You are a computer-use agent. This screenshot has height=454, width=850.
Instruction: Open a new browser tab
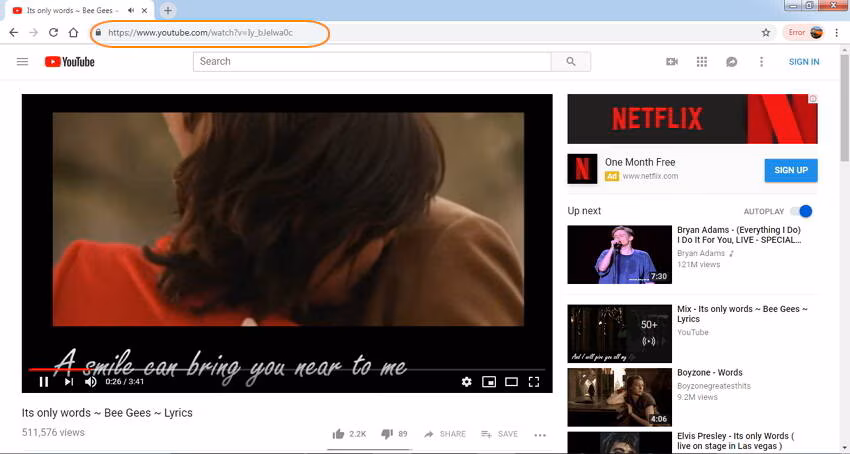point(168,10)
